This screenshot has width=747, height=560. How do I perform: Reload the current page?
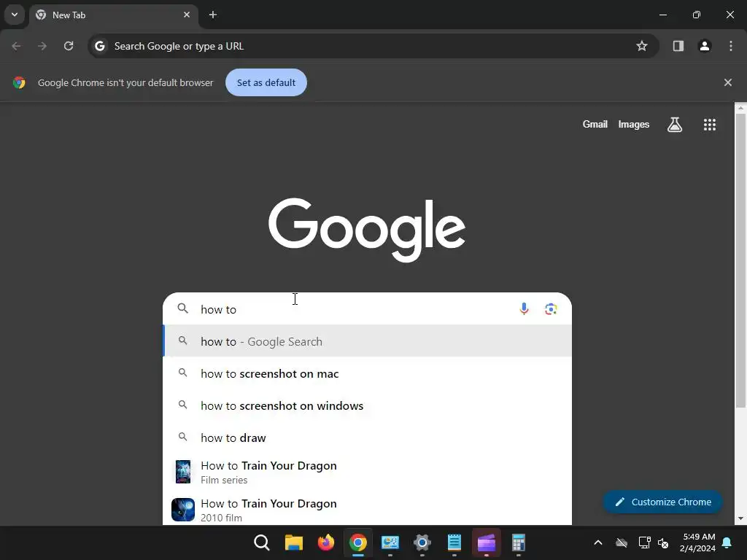click(x=69, y=46)
